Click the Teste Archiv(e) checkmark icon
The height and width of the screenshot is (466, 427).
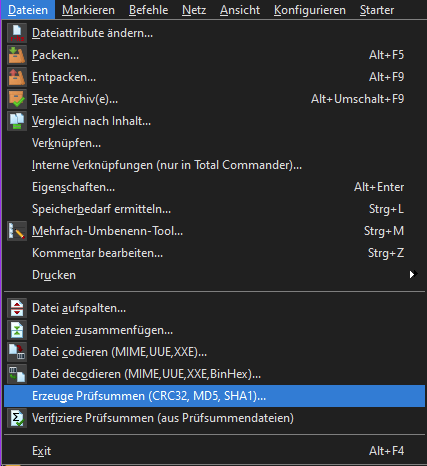pyautogui.click(x=17, y=99)
